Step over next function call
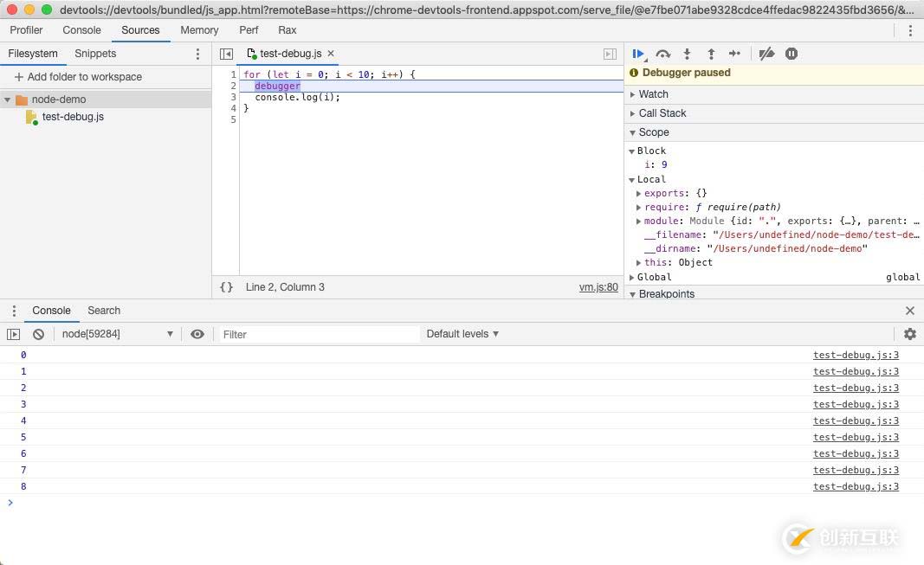This screenshot has height=565, width=924. (663, 55)
